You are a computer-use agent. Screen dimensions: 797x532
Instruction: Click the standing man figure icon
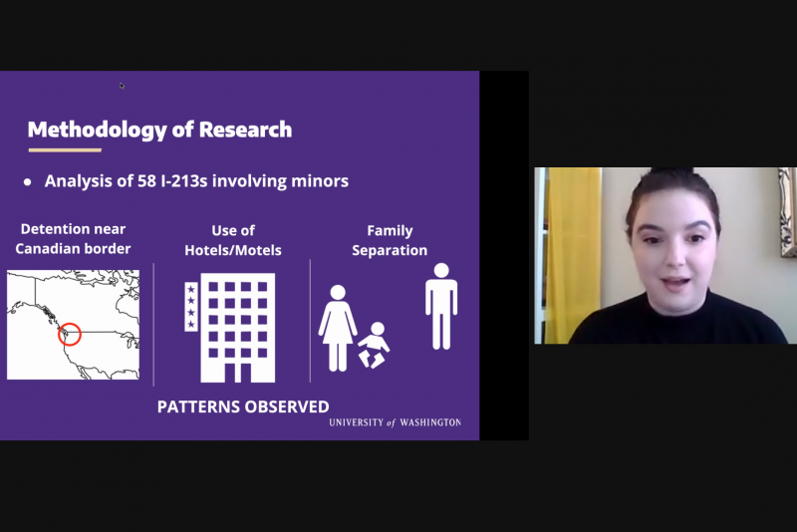[x=441, y=307]
